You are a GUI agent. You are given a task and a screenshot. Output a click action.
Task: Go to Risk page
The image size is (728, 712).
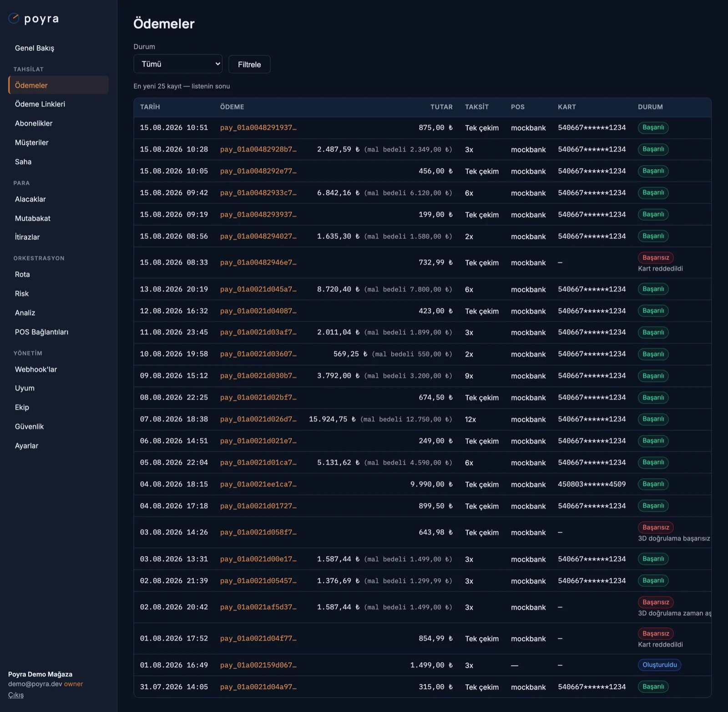click(22, 294)
